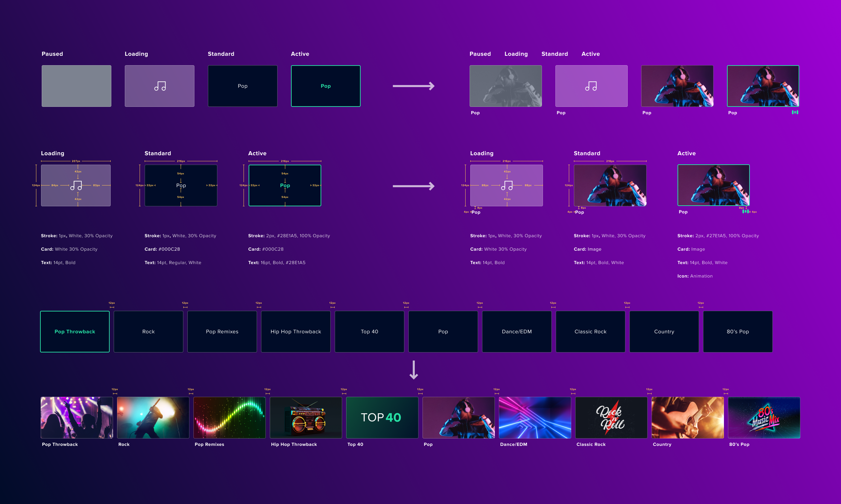This screenshot has width=841, height=504.
Task: Open the Top 40 image thumbnail
Action: [x=382, y=417]
